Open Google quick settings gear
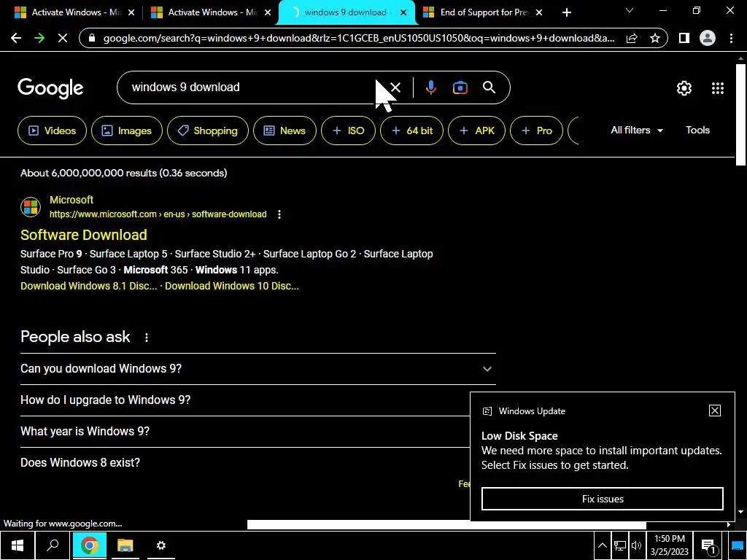The image size is (747, 560). click(684, 88)
